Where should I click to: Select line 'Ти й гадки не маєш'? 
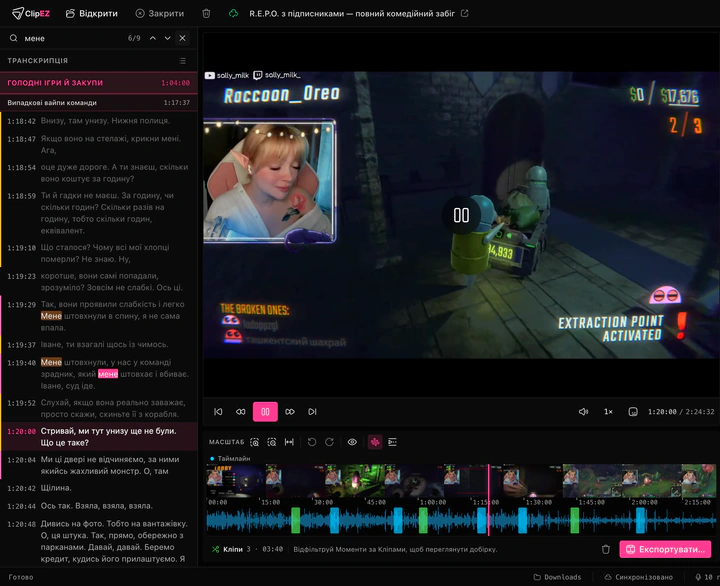pos(99,213)
